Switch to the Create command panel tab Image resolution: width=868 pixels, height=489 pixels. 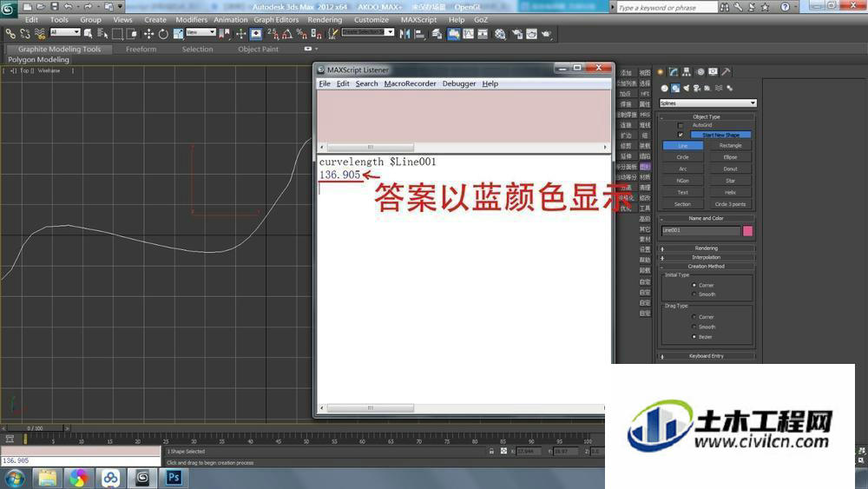pos(661,72)
